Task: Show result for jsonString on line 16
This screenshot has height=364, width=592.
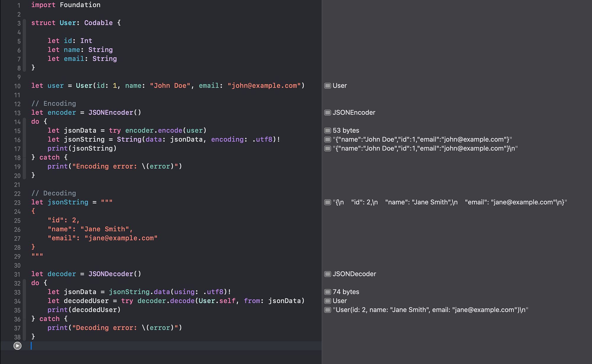Action: (327, 139)
